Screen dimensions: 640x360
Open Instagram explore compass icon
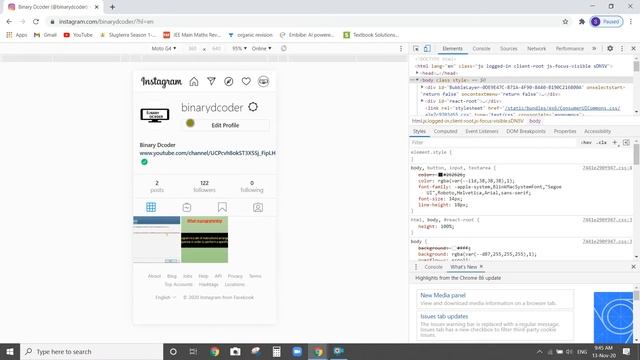[229, 82]
